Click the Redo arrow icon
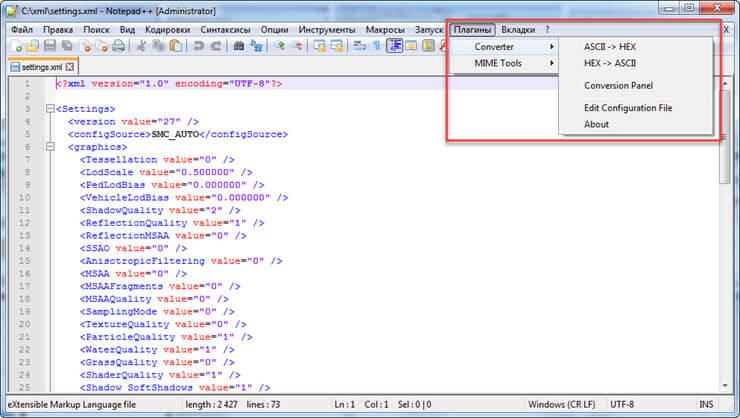This screenshot has width=740, height=418. tap(216, 46)
